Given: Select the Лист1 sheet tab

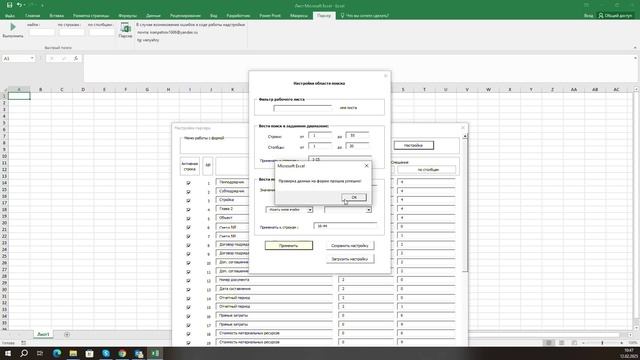Looking at the screenshot, I should (43, 334).
